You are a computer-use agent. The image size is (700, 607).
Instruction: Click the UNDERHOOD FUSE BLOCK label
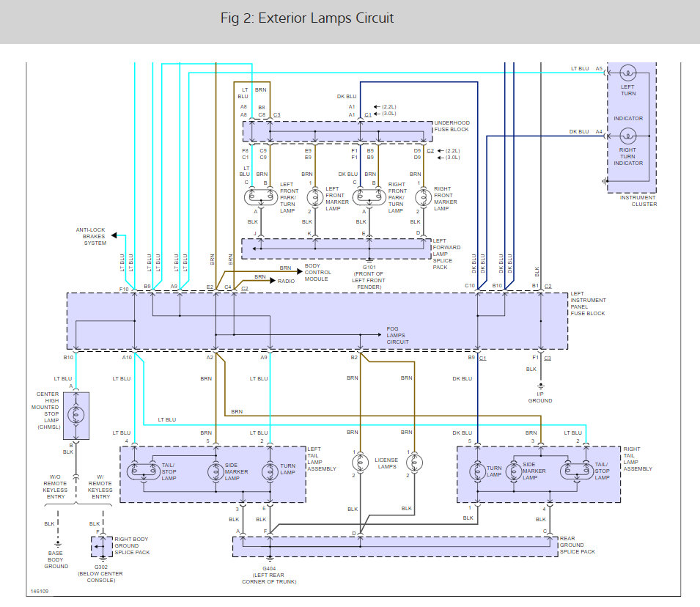pos(452,126)
